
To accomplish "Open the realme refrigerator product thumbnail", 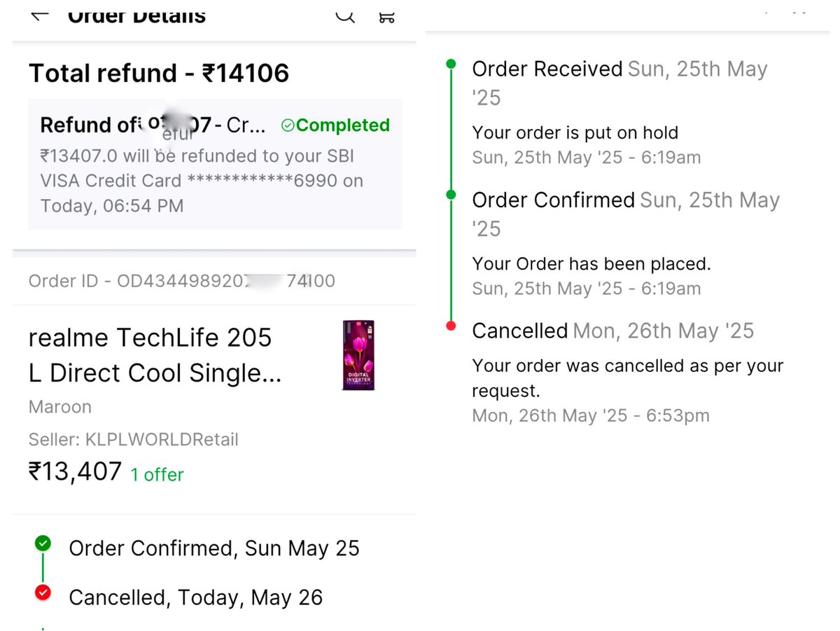I will 359,355.
